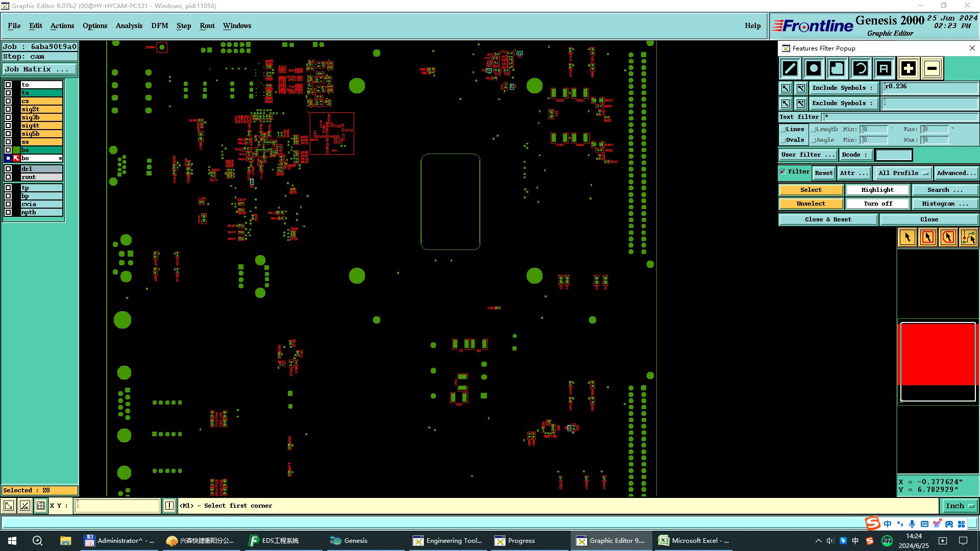Toggle the surface feature filter icon
This screenshot has width=980, height=551.
pos(837,68)
